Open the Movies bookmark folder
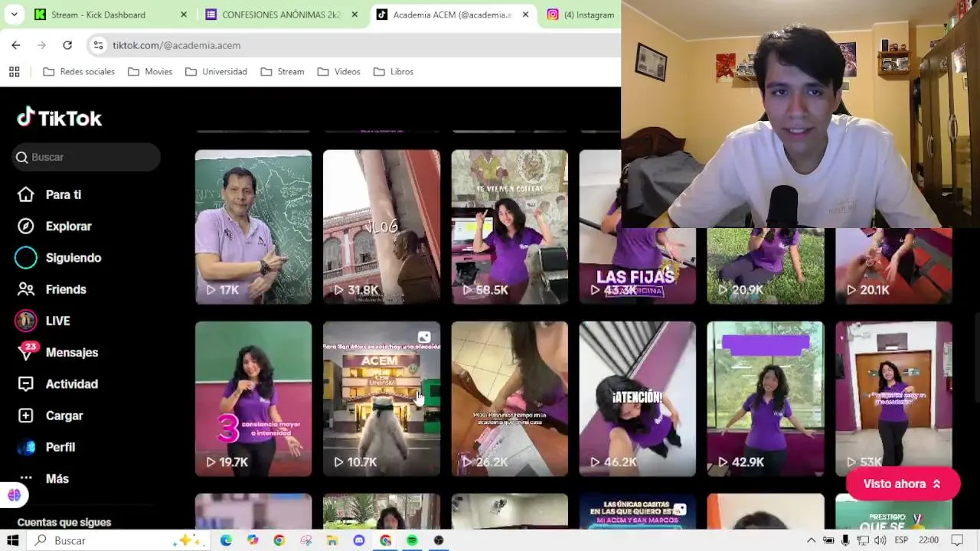 [150, 71]
